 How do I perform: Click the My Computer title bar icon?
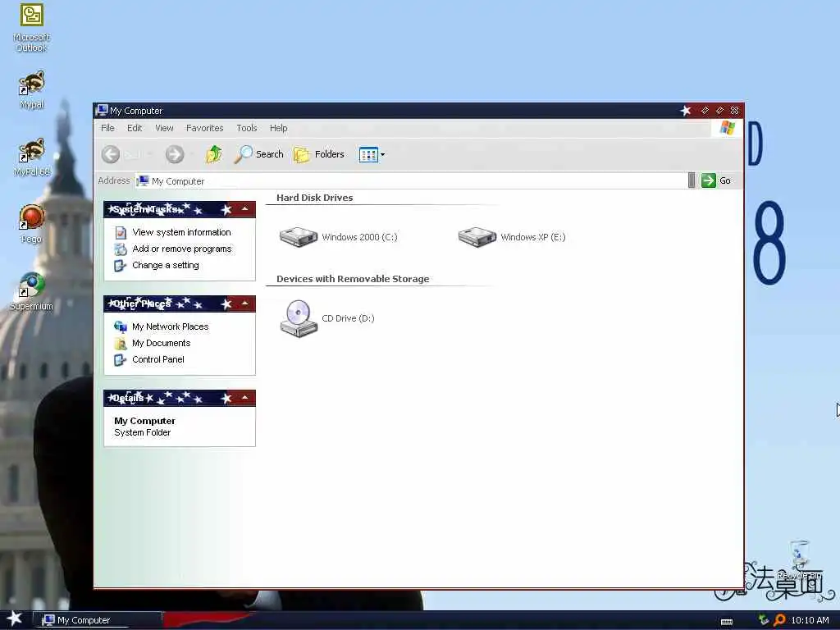point(102,111)
